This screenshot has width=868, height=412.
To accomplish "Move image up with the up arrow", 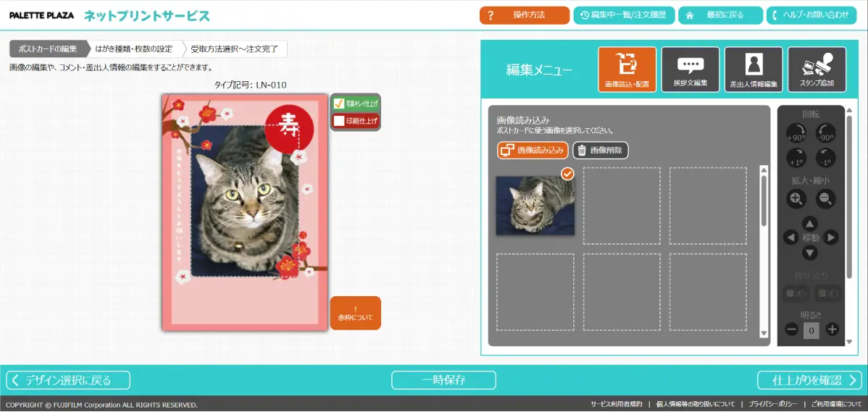I will (810, 223).
